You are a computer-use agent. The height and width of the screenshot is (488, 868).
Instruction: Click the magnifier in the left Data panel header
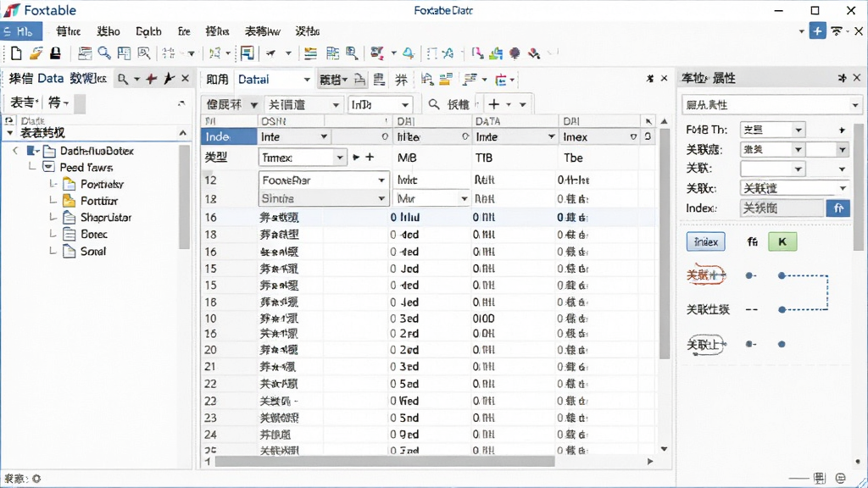coord(123,79)
